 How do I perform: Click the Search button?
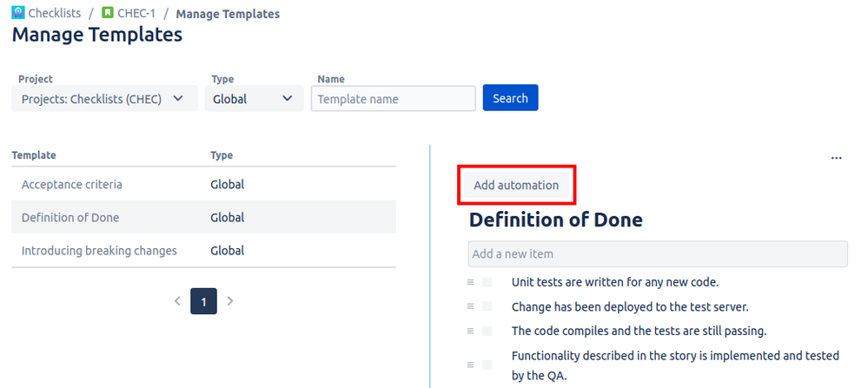510,98
